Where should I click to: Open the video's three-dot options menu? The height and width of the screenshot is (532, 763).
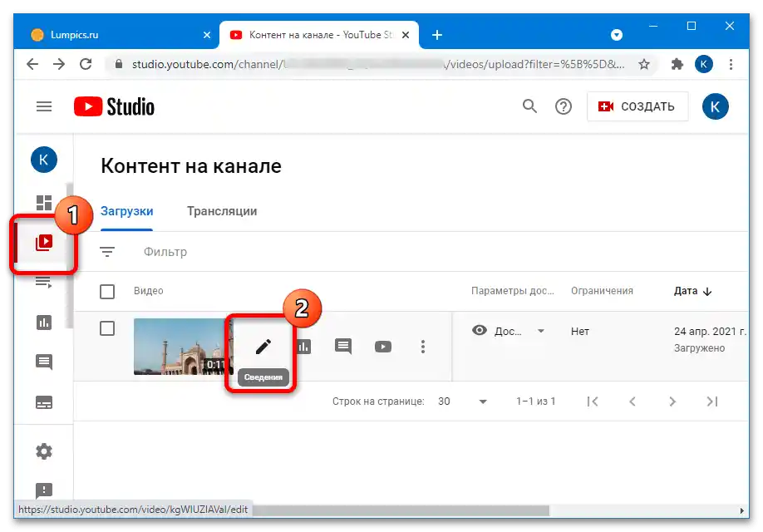(x=423, y=347)
